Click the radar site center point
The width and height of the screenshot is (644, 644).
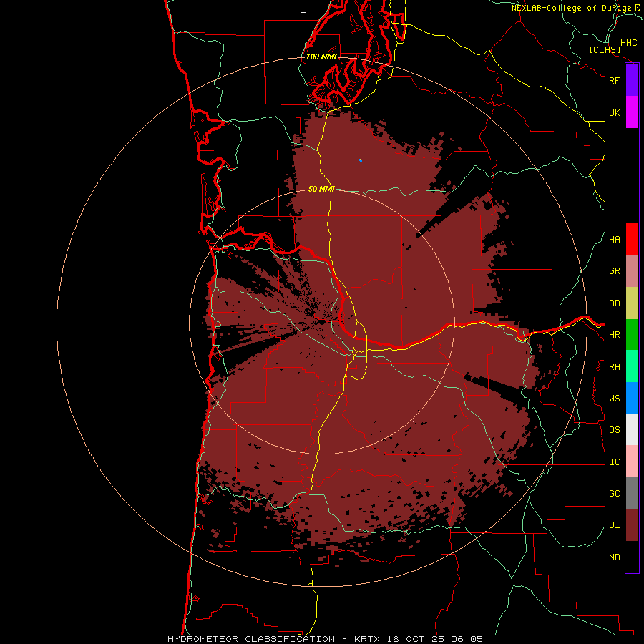323,323
